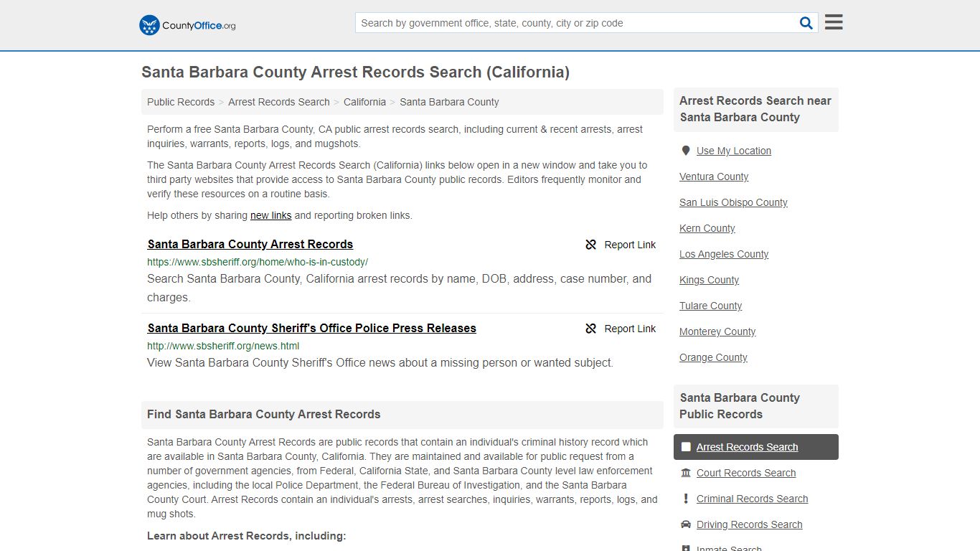980x551 pixels.
Task: Open Santa Barbara County Arrest Records title
Action: coord(250,244)
